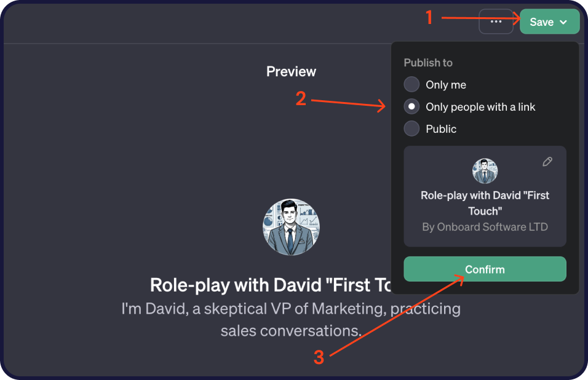The image size is (588, 380).
Task: Open the three-dot more options menu
Action: click(x=496, y=22)
